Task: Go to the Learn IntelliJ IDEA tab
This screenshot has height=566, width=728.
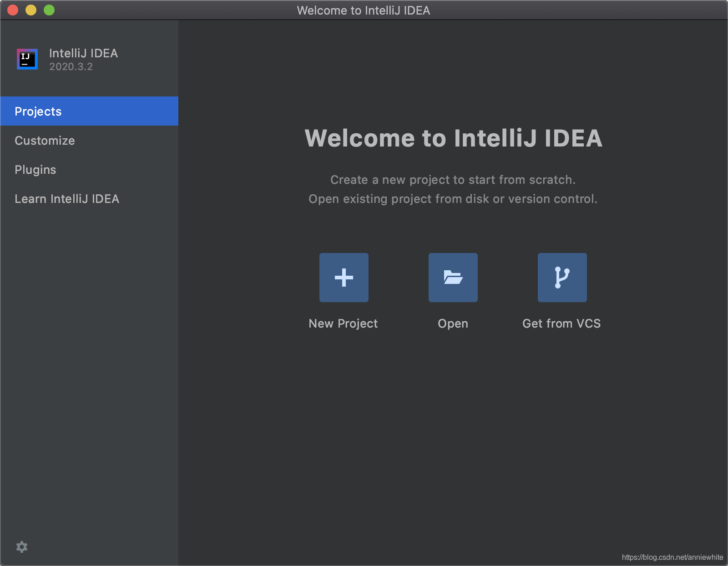Action: 67,199
